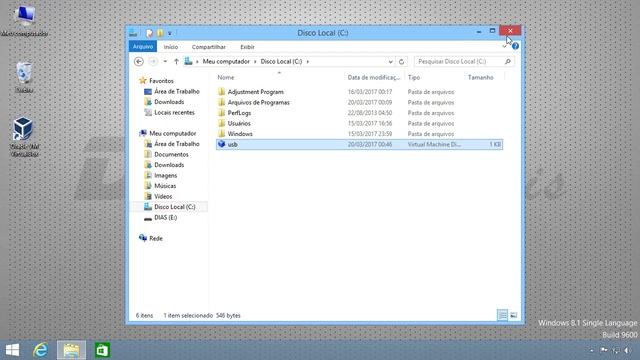The width and height of the screenshot is (640, 360).
Task: Select the Arquivos de Programas folder
Action: [258, 102]
